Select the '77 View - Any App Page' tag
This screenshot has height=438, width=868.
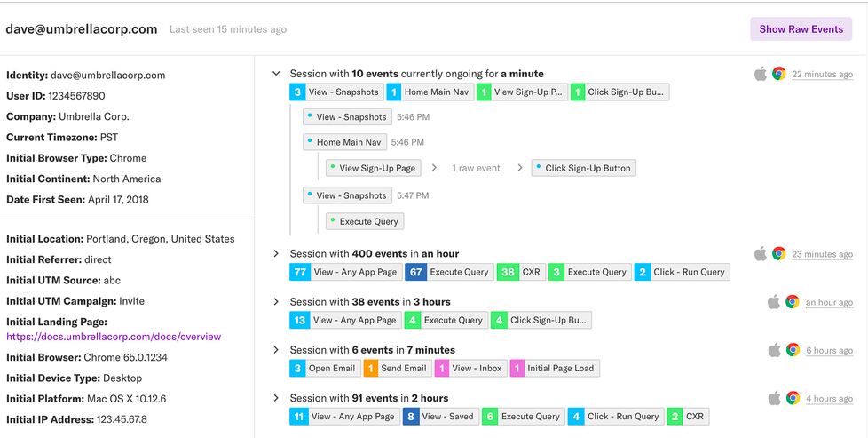coord(345,272)
